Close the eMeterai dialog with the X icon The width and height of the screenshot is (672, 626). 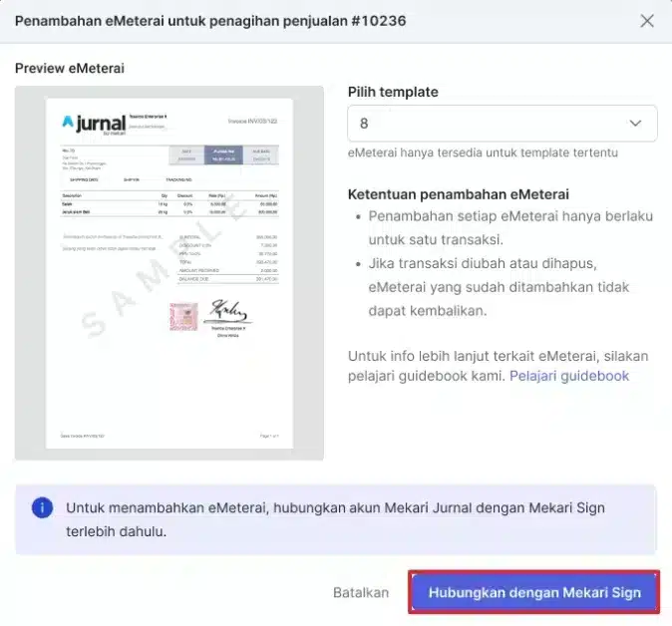647,21
